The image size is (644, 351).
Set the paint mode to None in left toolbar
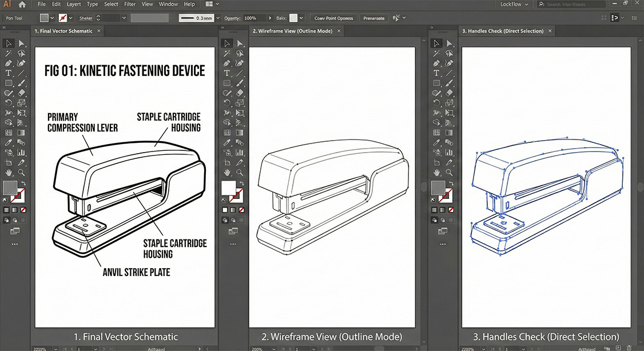coord(22,210)
